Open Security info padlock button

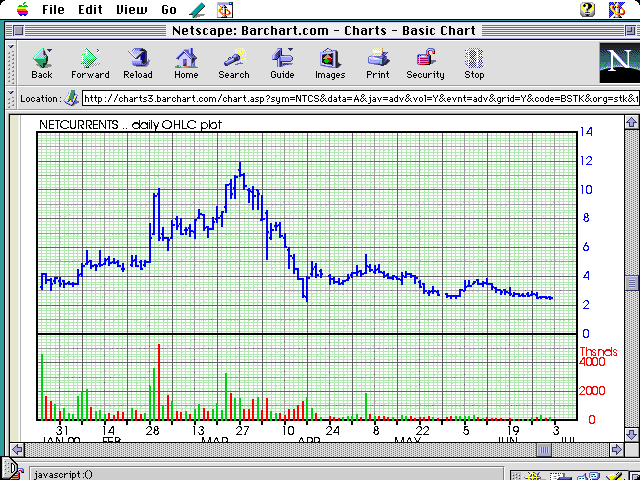(x=425, y=63)
